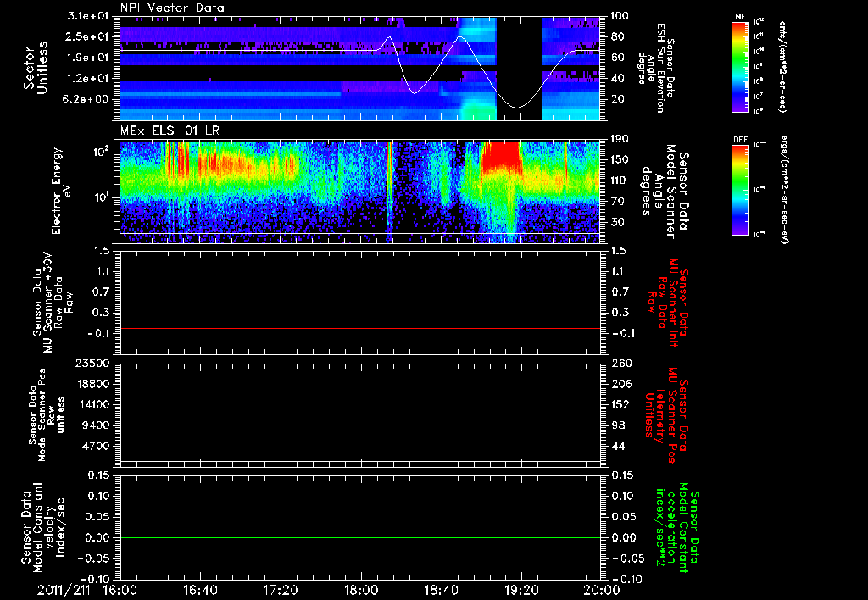Click the 'NF' label above color bar
This screenshot has width=868, height=600.
click(740, 17)
